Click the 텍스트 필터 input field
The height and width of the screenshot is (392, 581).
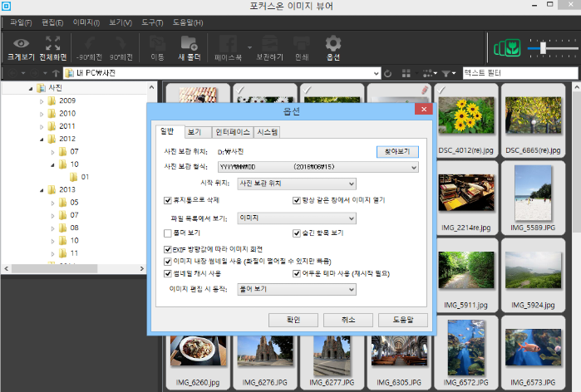click(x=519, y=73)
